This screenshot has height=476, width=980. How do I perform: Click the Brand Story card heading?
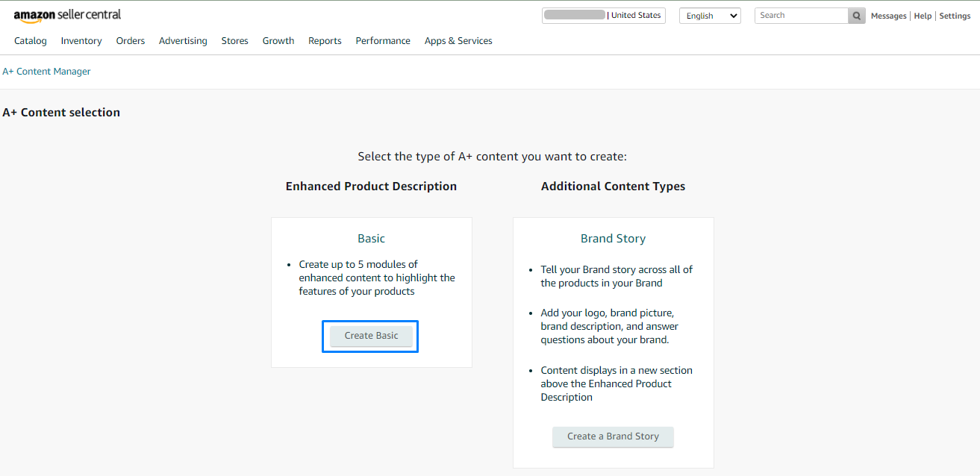coord(613,239)
